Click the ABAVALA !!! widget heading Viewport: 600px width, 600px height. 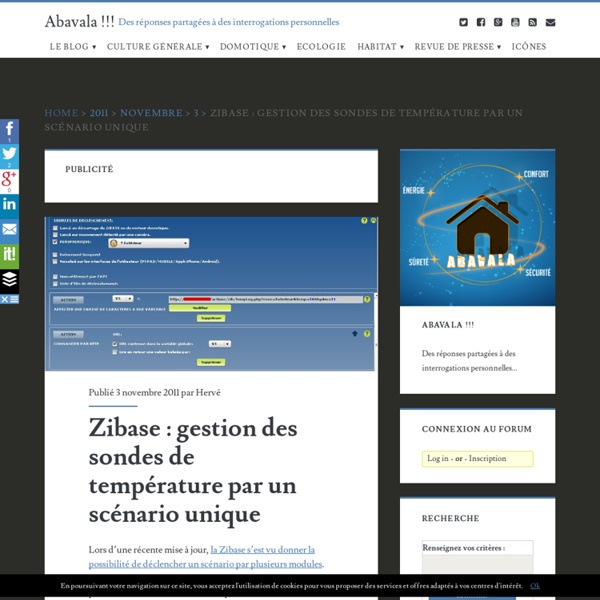coord(448,325)
